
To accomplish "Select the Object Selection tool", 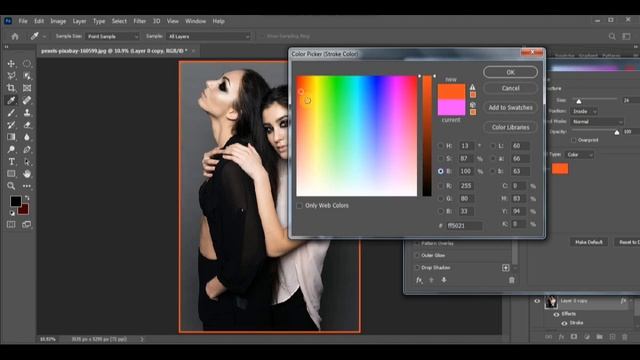I will (27, 76).
